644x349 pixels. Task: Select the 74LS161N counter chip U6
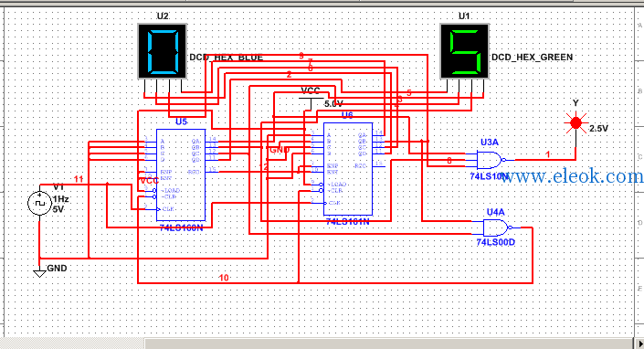pyautogui.click(x=348, y=169)
